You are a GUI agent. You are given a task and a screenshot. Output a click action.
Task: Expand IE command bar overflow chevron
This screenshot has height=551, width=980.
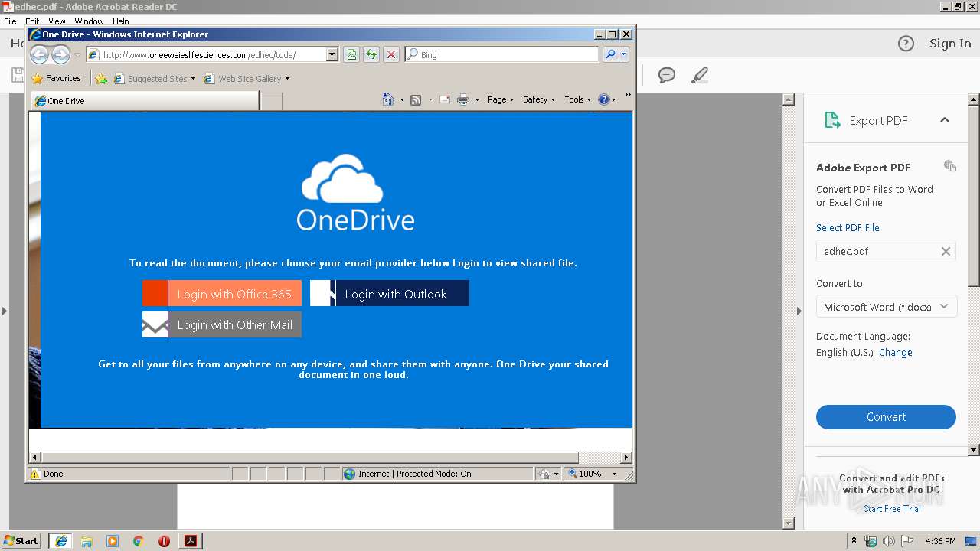click(627, 95)
